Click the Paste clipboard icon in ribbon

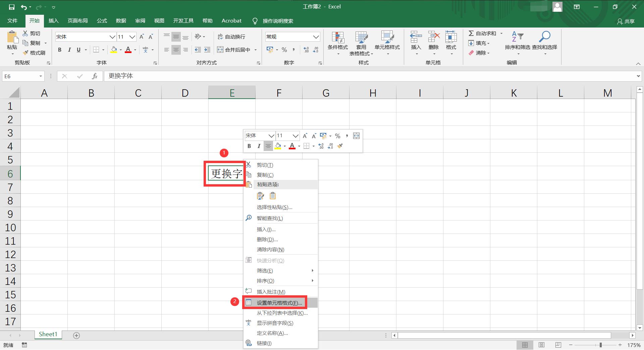12,37
